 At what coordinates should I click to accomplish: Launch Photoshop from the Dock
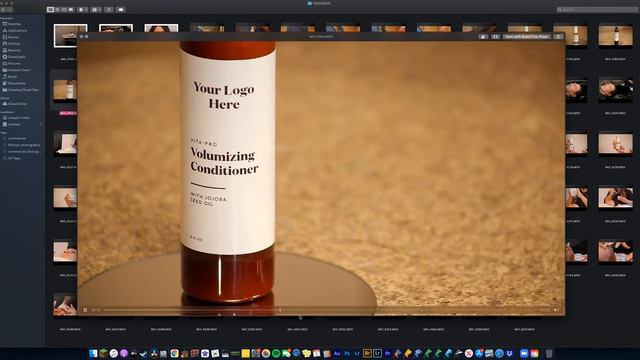click(347, 353)
